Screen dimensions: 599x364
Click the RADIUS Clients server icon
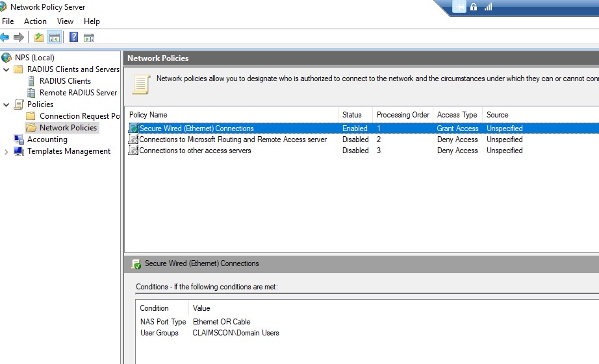pos(31,81)
